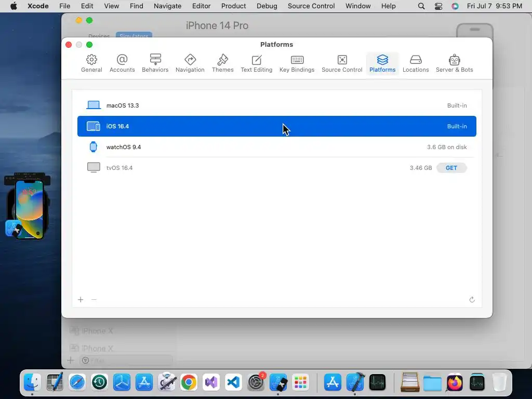This screenshot has height=399, width=532.
Task: Open the Source Control menu
Action: click(311, 6)
